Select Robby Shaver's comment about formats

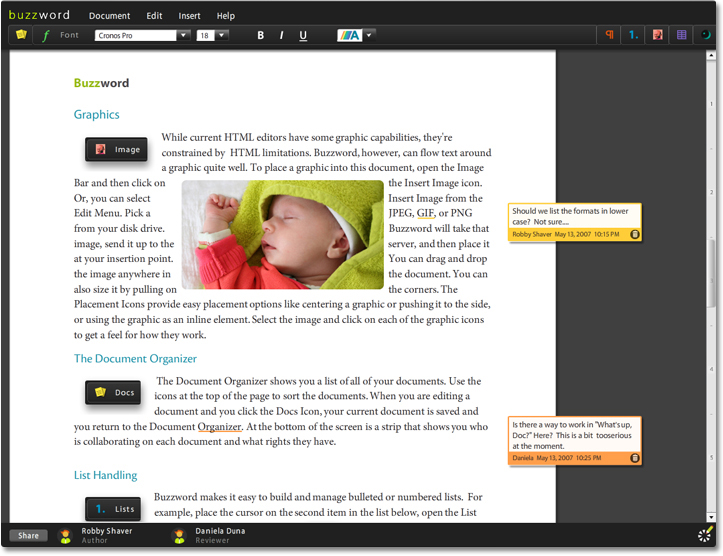tap(575, 222)
